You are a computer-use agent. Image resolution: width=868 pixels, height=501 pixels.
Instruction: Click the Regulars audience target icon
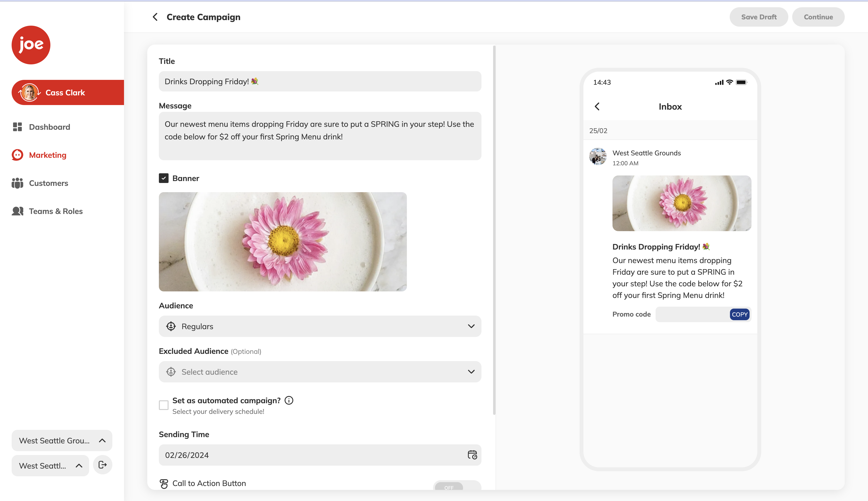171,326
